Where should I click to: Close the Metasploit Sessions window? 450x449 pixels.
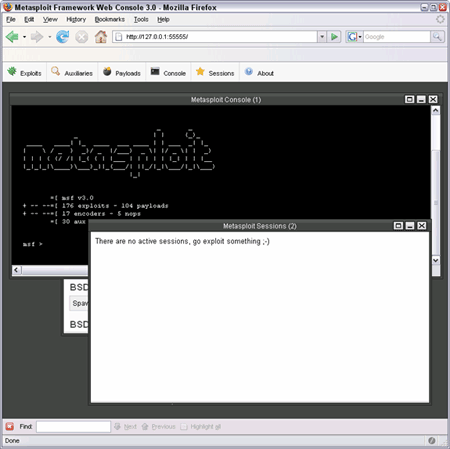tap(422, 226)
